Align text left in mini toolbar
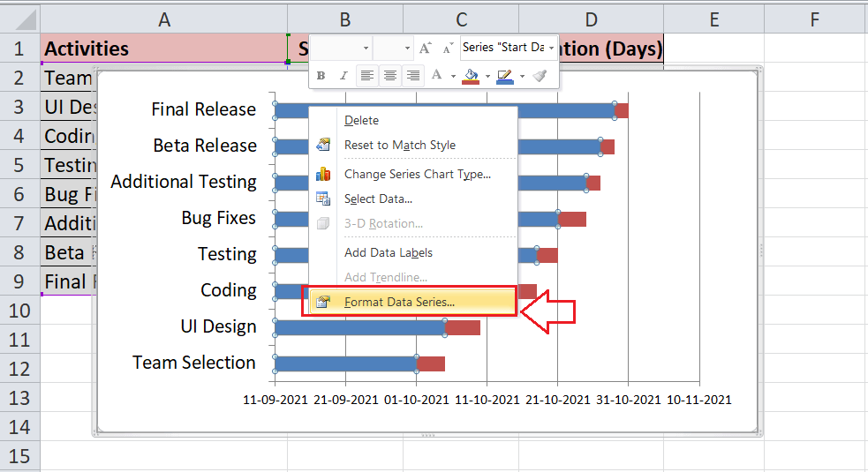Image resolution: width=868 pixels, height=472 pixels. (x=367, y=76)
